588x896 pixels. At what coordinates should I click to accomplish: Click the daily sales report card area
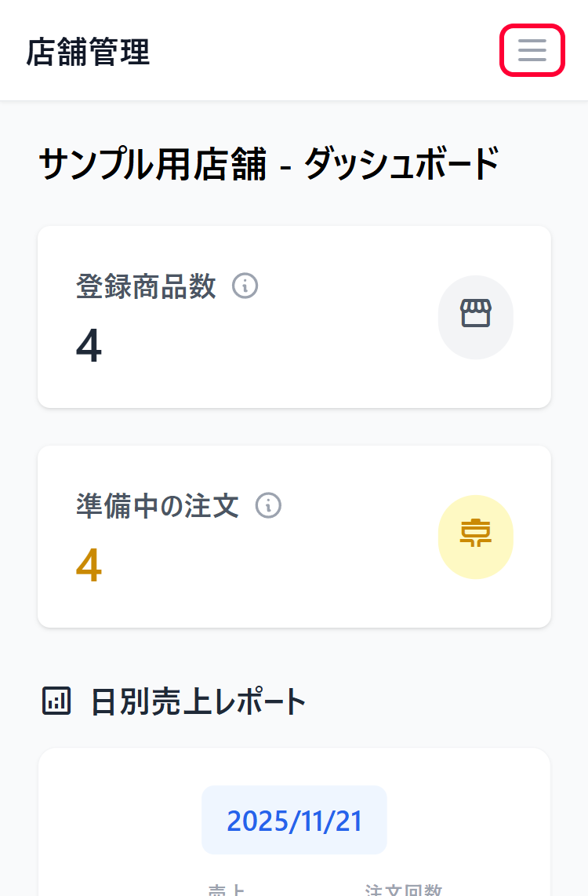tap(294, 822)
